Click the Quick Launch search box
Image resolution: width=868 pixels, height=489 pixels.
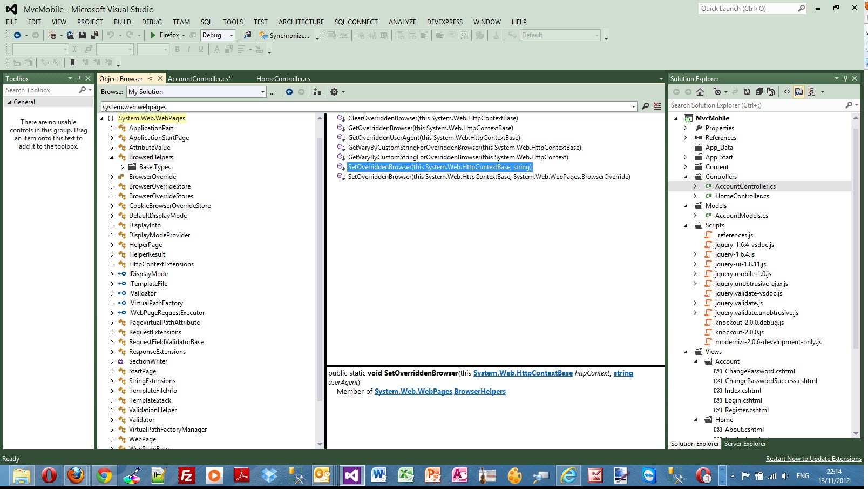[748, 9]
